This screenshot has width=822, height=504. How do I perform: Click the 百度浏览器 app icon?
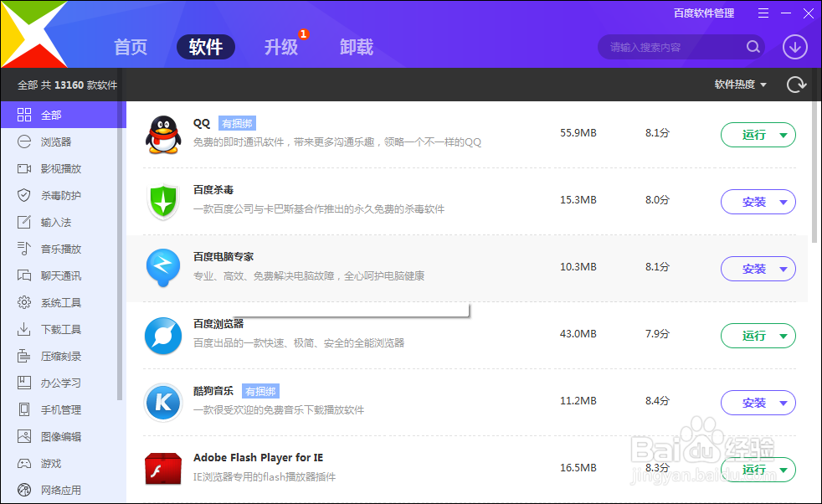[x=163, y=336]
